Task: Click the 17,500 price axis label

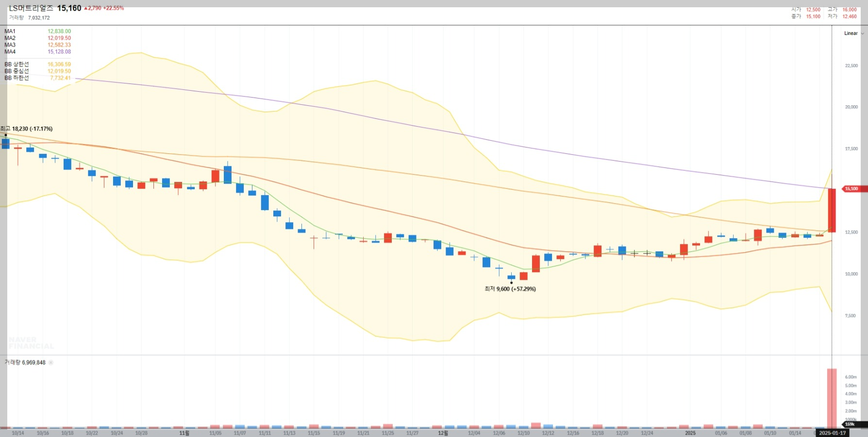Action: [x=851, y=149]
